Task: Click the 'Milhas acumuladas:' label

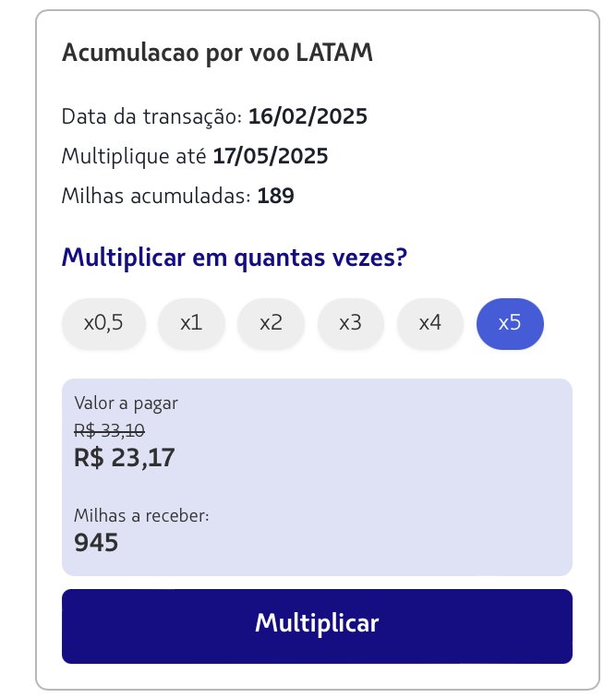Action: tap(156, 196)
